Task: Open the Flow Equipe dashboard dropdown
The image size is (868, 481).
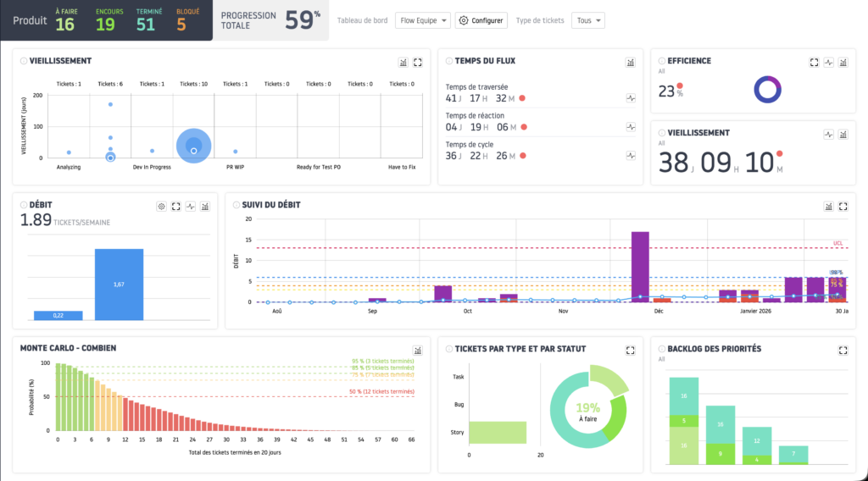Action: (422, 20)
